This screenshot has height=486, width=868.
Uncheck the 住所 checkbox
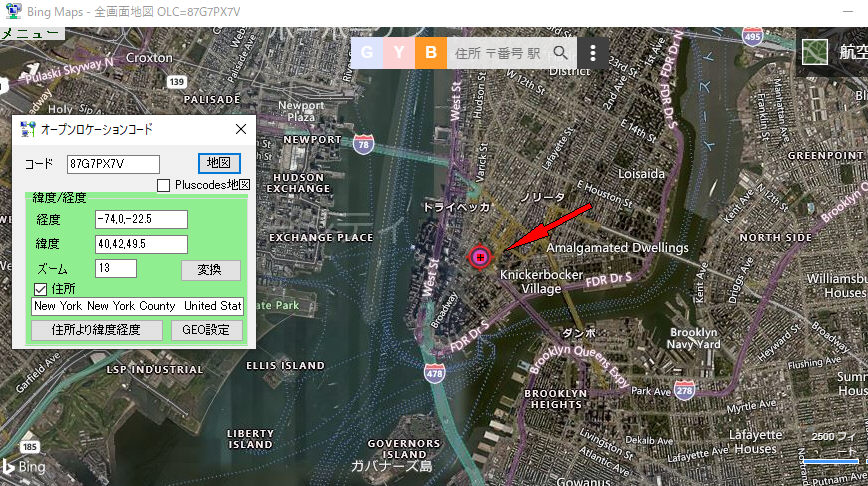click(x=40, y=289)
